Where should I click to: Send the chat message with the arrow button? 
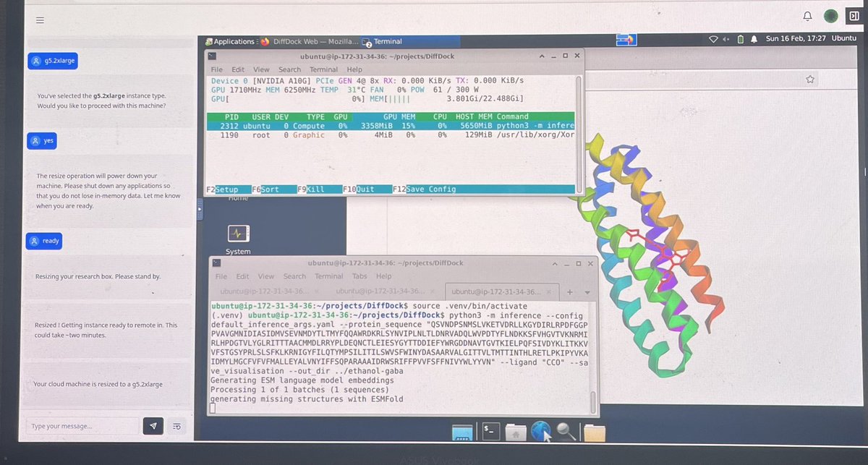coord(153,426)
